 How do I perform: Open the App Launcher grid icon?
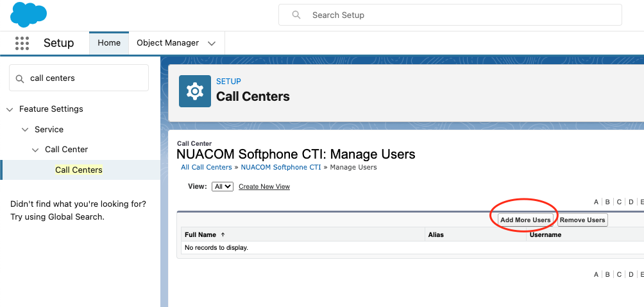pos(22,43)
